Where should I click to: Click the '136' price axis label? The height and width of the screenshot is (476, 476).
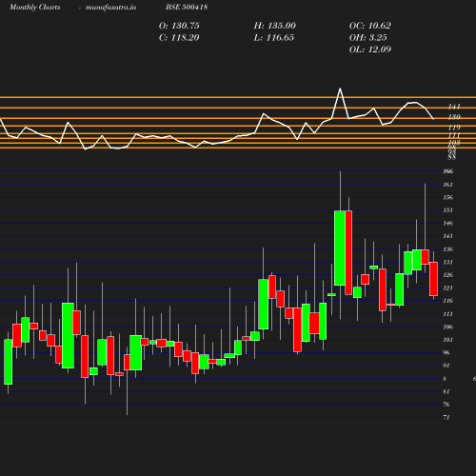[x=447, y=249]
